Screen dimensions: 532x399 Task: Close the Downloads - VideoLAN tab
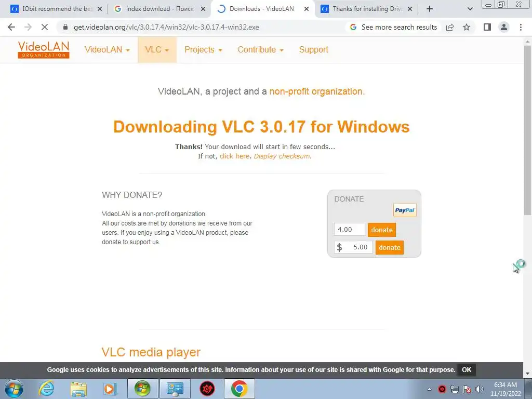point(307,9)
